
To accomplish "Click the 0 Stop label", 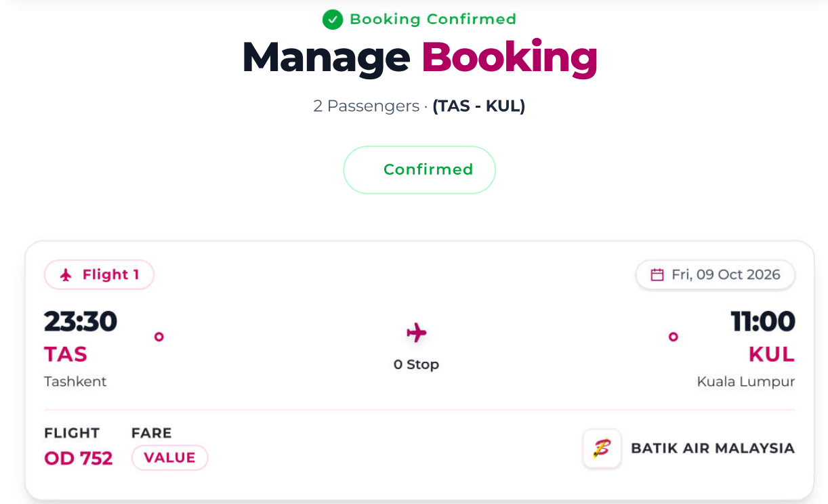I will coord(417,364).
